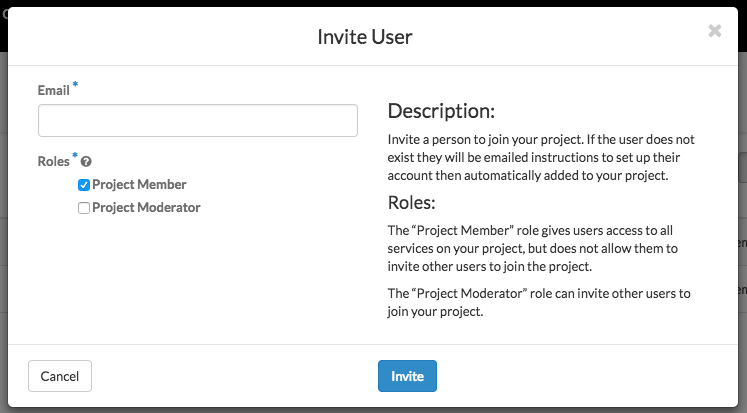Click the dark backdrop above the dialog
Screen dimensions: 747x413
coord(374,3)
